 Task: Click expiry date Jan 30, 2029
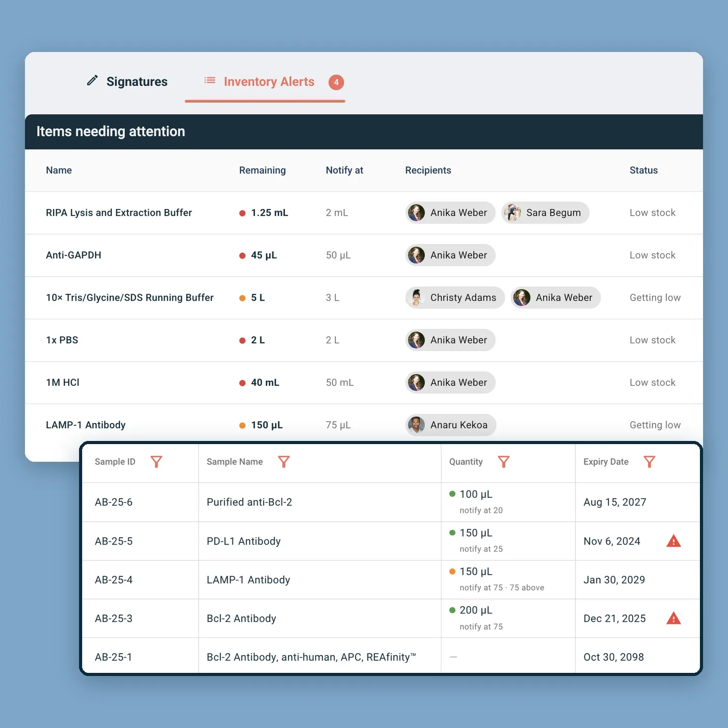click(x=614, y=580)
